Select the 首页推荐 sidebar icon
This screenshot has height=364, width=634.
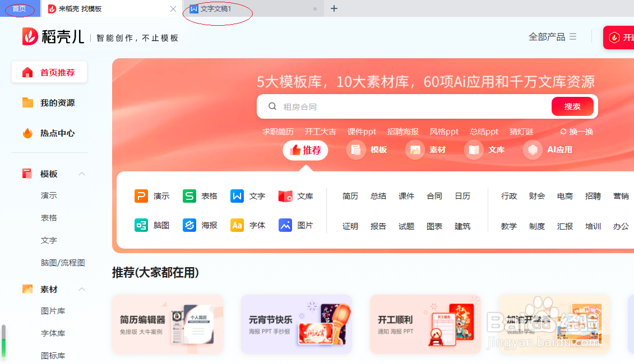pos(49,72)
